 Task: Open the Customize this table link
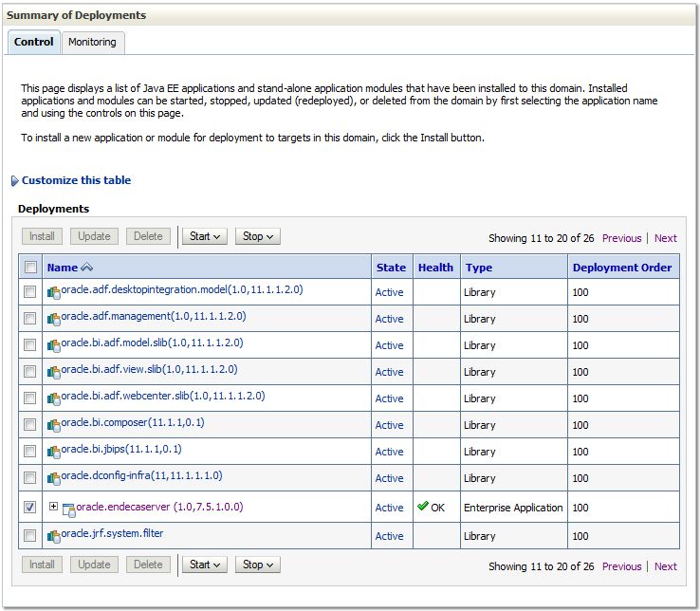pos(76,180)
